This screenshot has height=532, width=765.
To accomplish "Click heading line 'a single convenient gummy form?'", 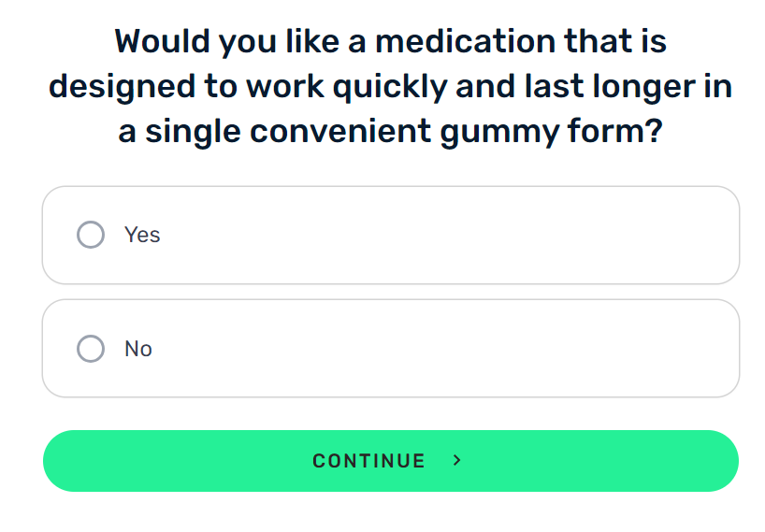I will pos(390,132).
